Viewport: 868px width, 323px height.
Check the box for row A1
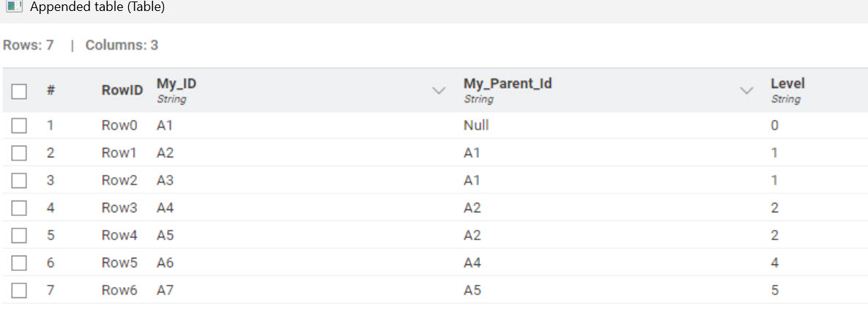19,126
